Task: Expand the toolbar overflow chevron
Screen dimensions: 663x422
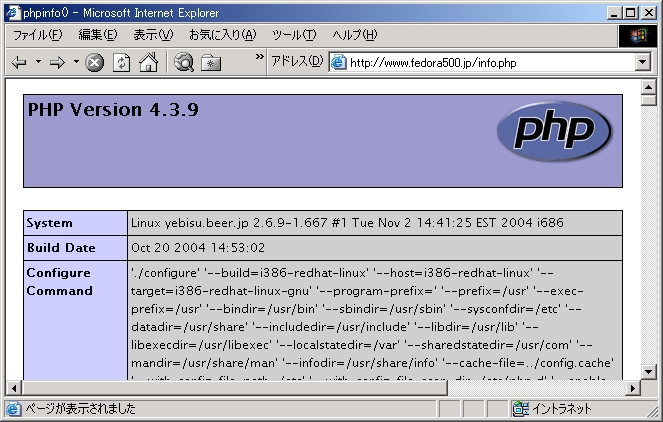Action: [260, 57]
